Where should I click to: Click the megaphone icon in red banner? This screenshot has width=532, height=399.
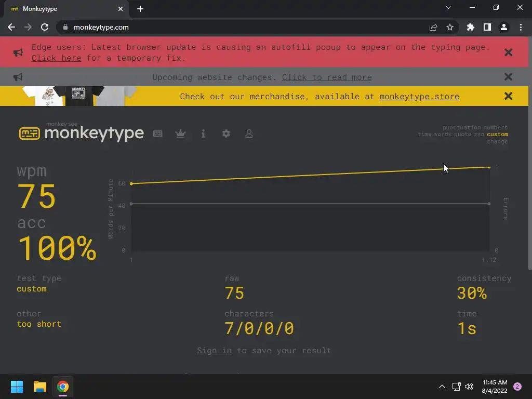click(x=18, y=52)
